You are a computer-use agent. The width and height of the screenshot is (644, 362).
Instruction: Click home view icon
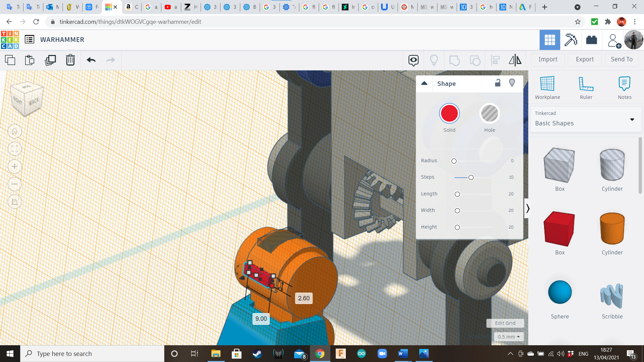15,131
